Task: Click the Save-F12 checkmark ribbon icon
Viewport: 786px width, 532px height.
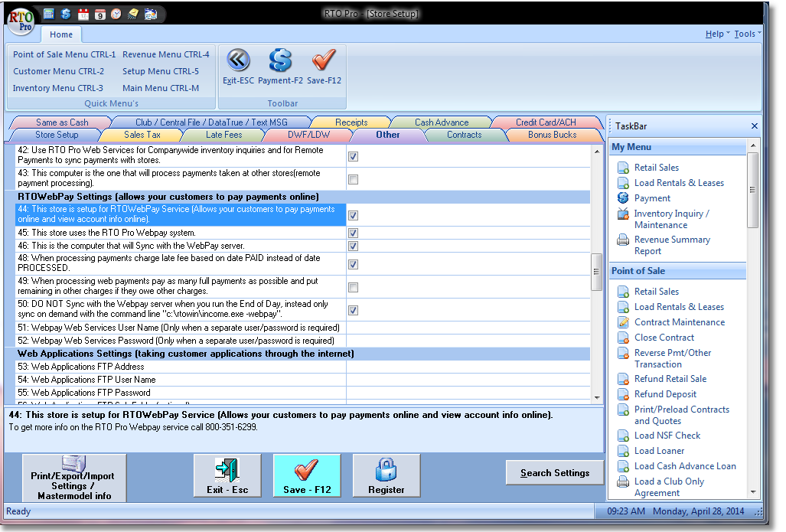Action: [324, 60]
